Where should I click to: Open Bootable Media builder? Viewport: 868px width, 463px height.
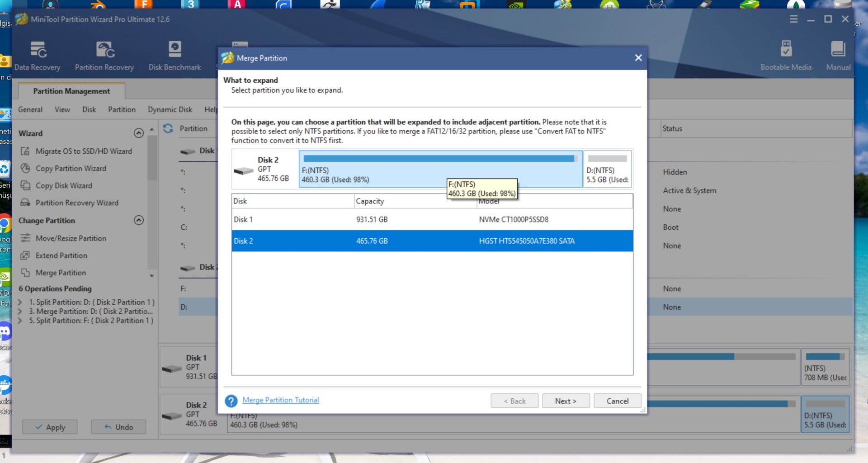(x=786, y=56)
